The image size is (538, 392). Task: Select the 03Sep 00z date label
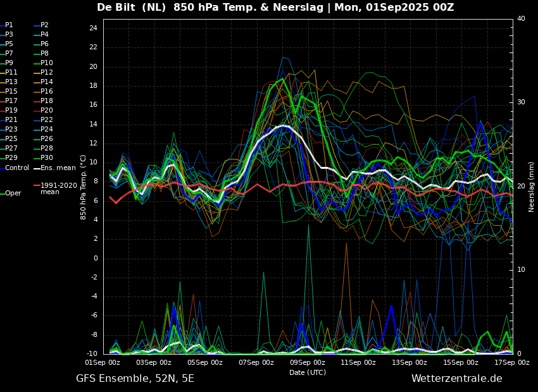click(154, 362)
